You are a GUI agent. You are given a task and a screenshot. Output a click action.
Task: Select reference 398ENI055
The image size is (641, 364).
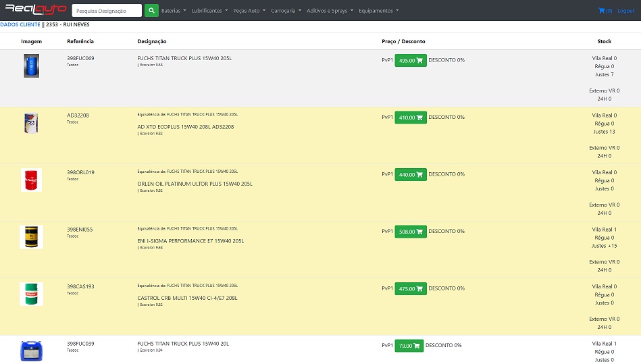click(80, 230)
